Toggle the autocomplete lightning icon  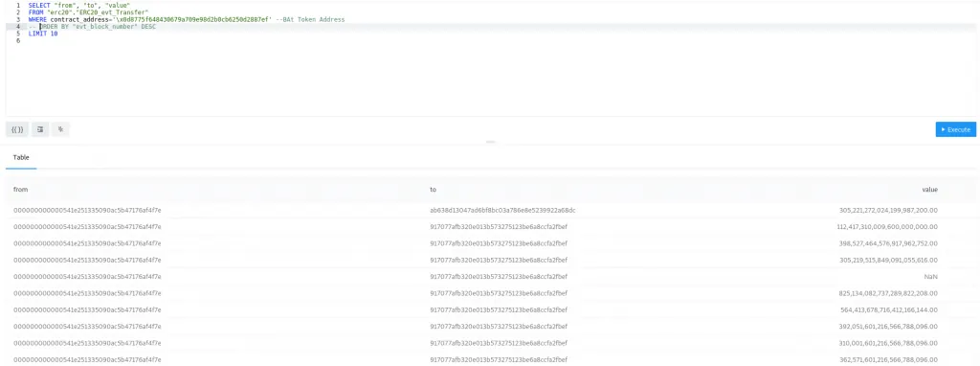pos(60,129)
